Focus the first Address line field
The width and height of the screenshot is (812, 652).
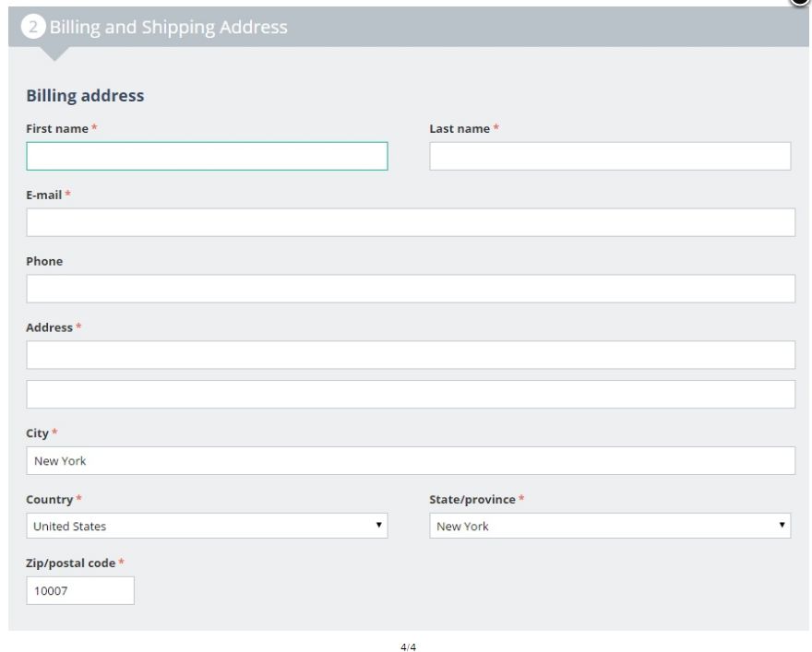pos(411,355)
